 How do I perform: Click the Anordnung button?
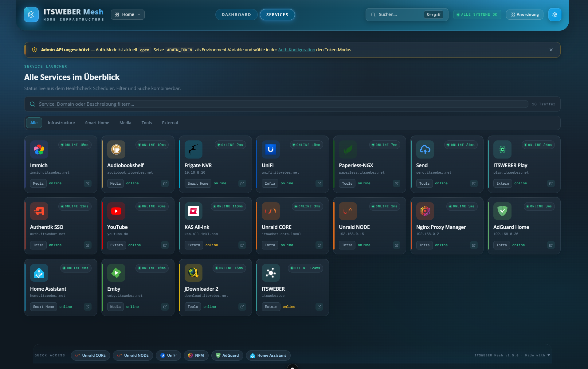click(524, 14)
